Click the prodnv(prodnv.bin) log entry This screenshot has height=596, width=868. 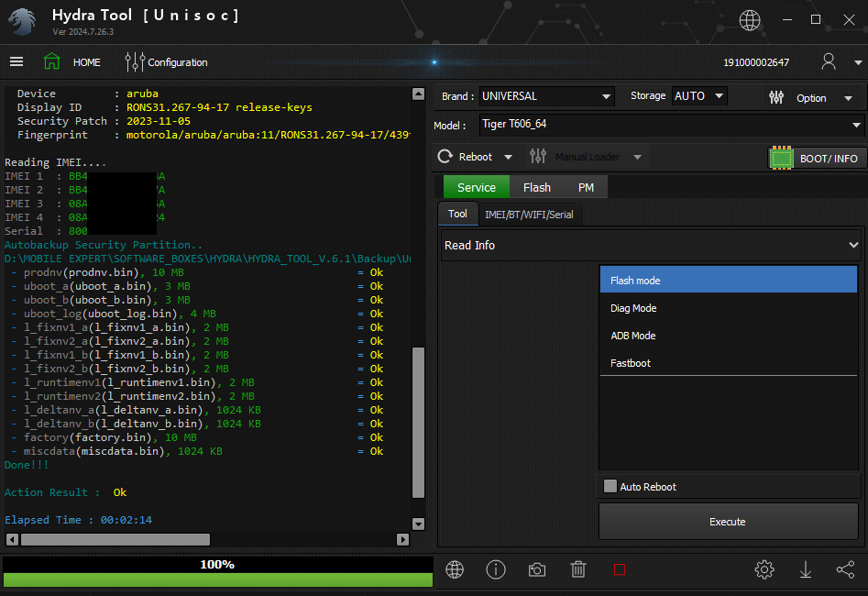point(198,272)
